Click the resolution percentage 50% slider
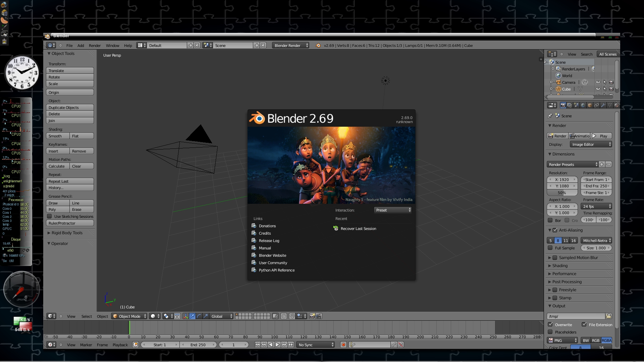Viewport: 644px width, 362px height. 562,193
